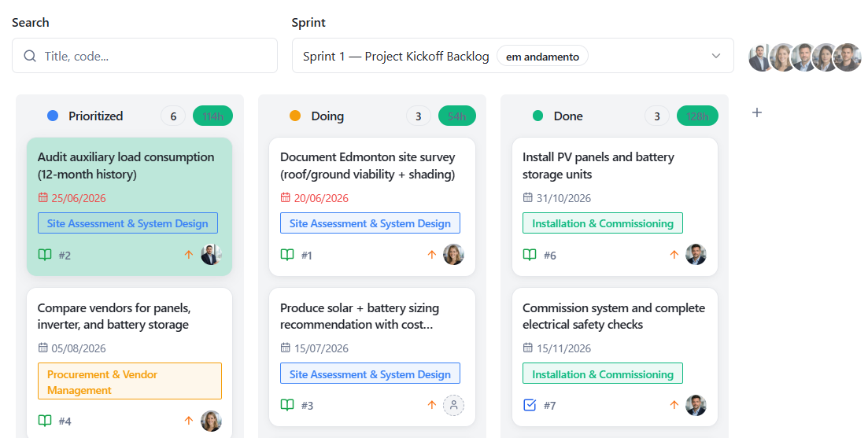868x438 pixels.
Task: Click the em andamento status badge
Action: point(542,57)
